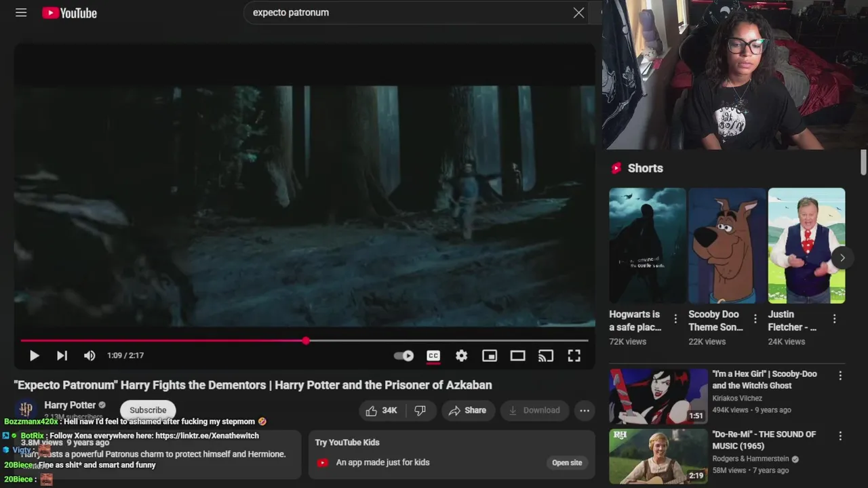Open 'Do-Re-Mi - THE SOUND OF MUSIC' title
Viewport: 868px width, 488px height.
(764, 440)
